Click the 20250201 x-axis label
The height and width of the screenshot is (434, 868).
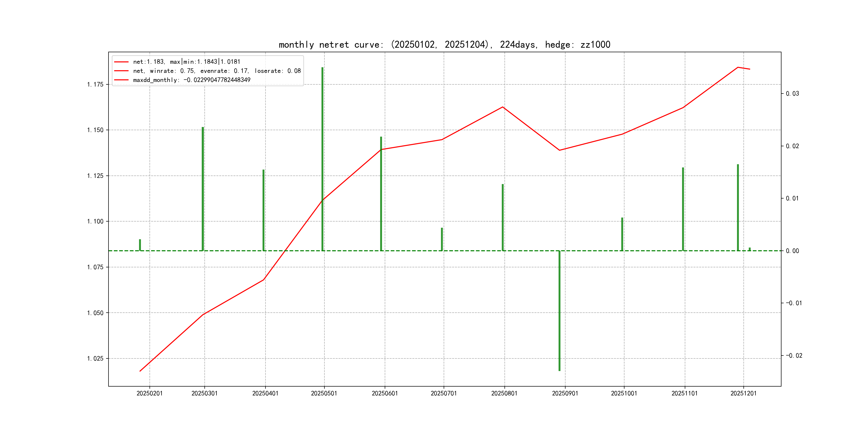(x=149, y=393)
